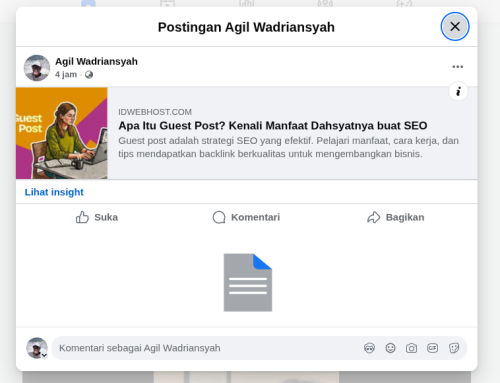Viewport: 500px width, 383px height.
Task: Open the Lihat insight link
Action: click(x=54, y=192)
